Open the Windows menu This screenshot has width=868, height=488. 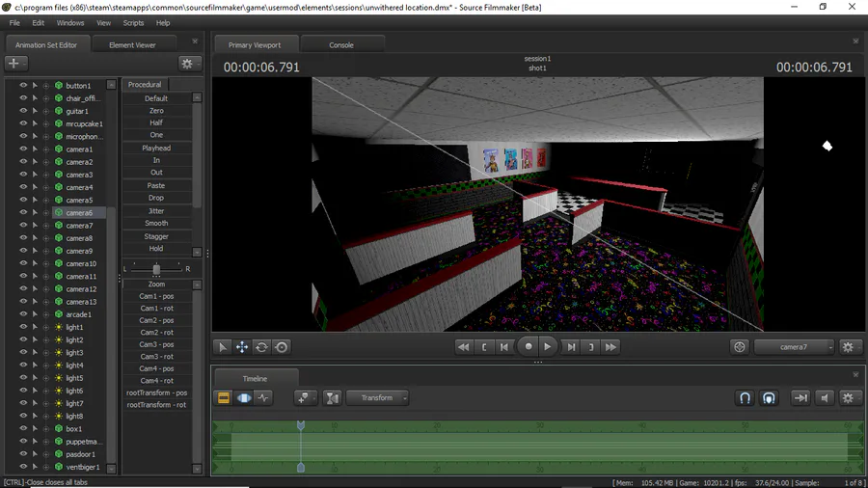click(x=70, y=23)
